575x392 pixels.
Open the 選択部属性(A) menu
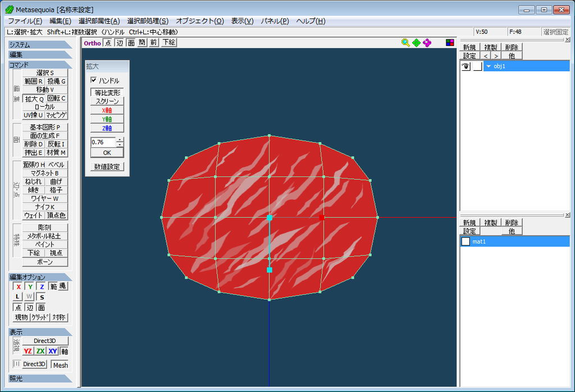tap(99, 21)
